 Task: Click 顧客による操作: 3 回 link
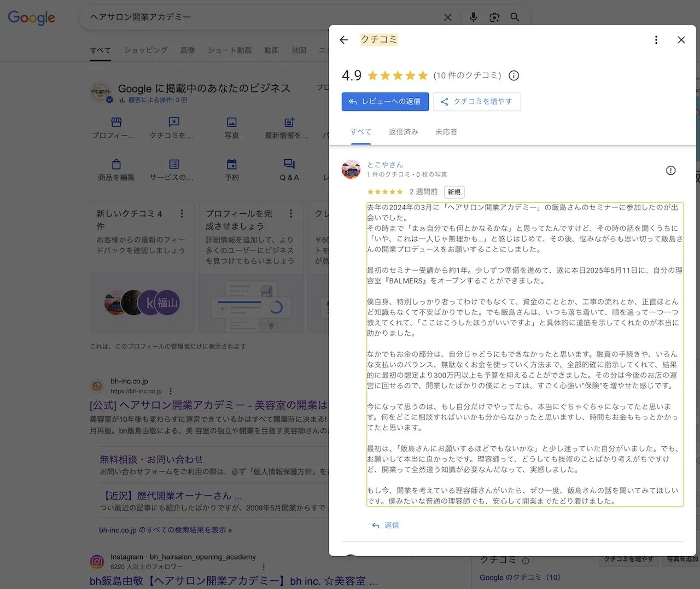(x=157, y=100)
